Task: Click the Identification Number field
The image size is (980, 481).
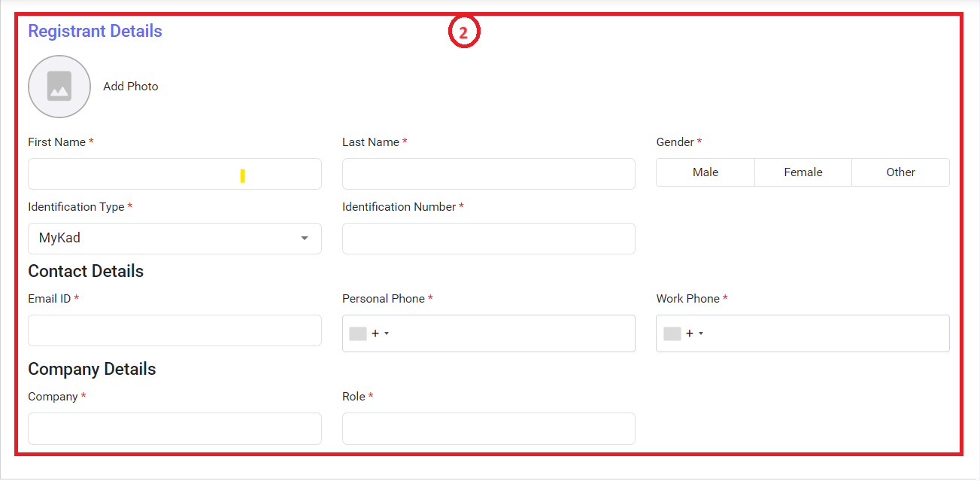Action: point(488,239)
